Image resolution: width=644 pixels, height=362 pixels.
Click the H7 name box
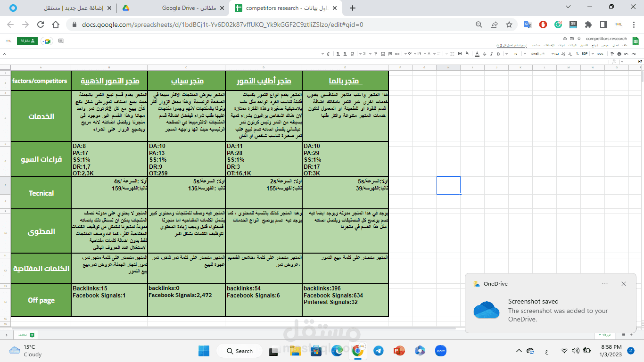coord(640,61)
